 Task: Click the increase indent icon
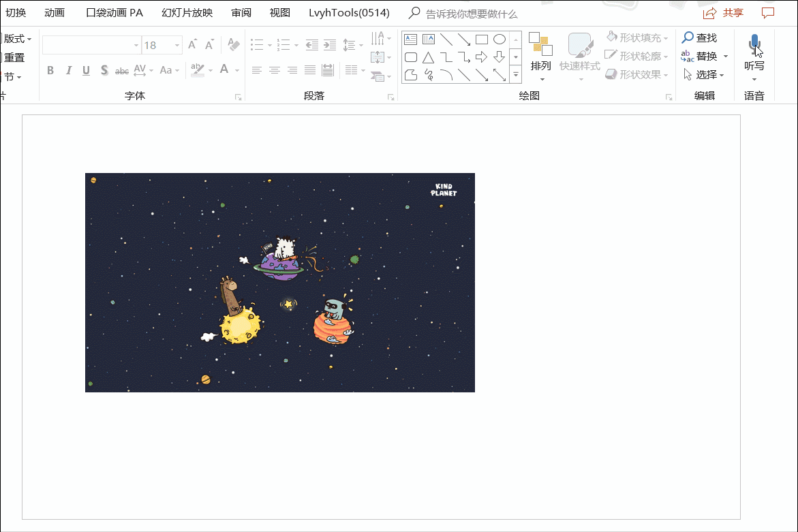[330, 45]
